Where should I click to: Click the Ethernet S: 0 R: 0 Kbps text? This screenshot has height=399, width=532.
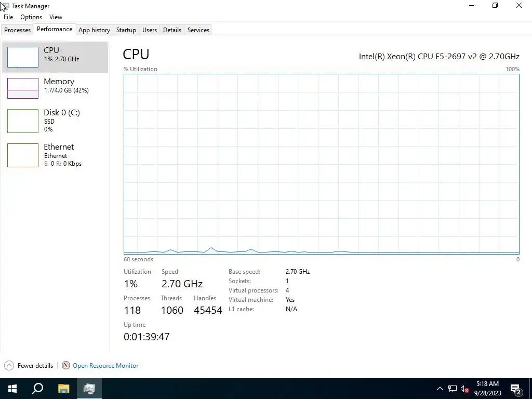coord(63,164)
